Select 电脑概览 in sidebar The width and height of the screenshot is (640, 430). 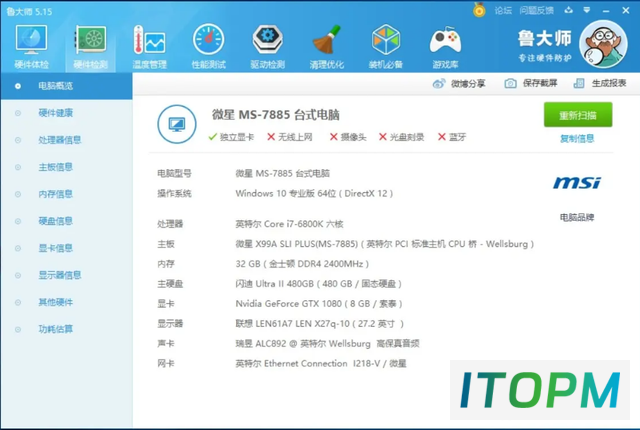click(x=66, y=86)
